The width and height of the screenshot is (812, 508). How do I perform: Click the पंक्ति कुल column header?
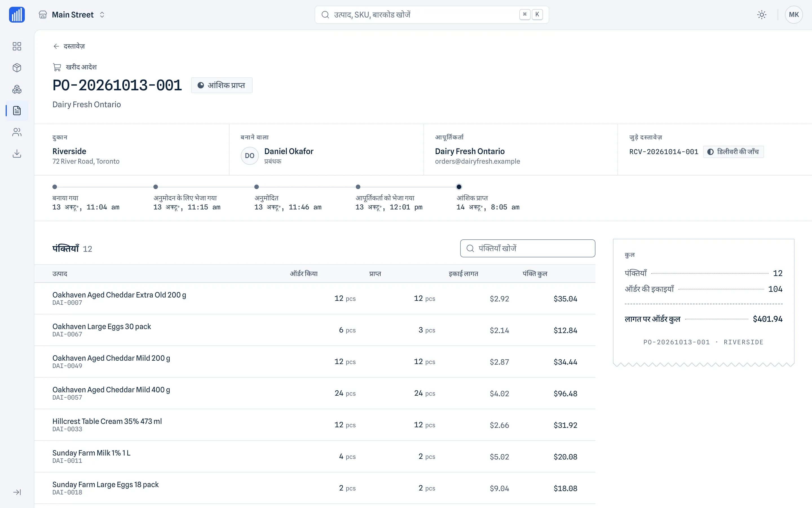point(535,274)
